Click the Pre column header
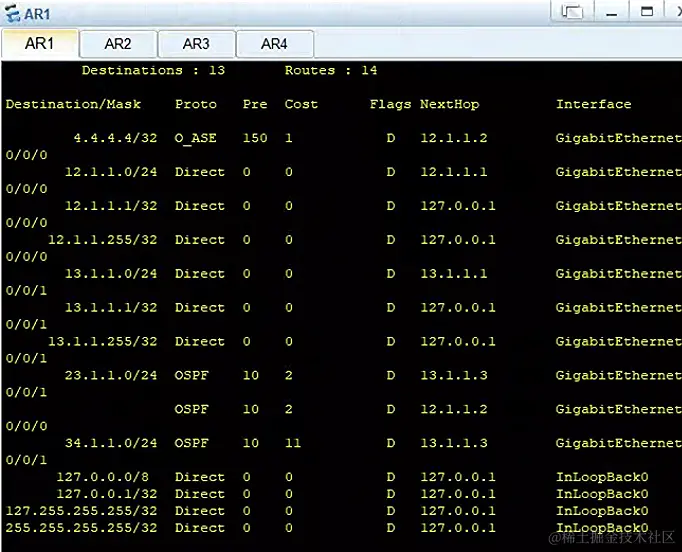Screen dimensions: 682x552 point(255,104)
